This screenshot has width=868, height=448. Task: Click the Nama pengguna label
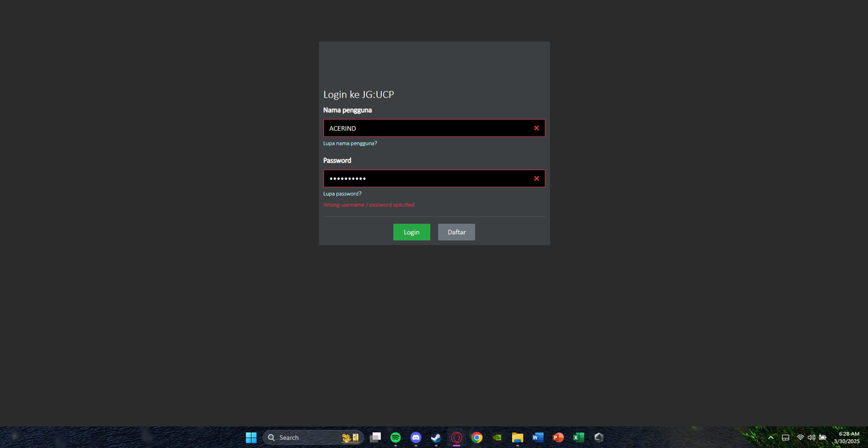(348, 110)
